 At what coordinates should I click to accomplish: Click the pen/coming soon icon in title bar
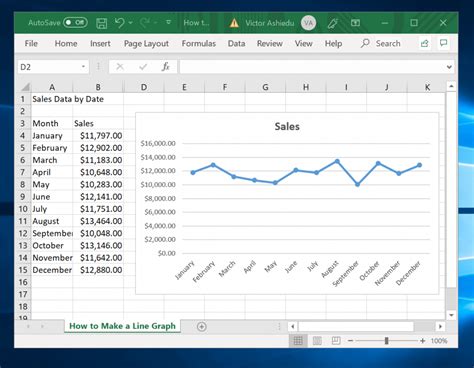click(332, 23)
